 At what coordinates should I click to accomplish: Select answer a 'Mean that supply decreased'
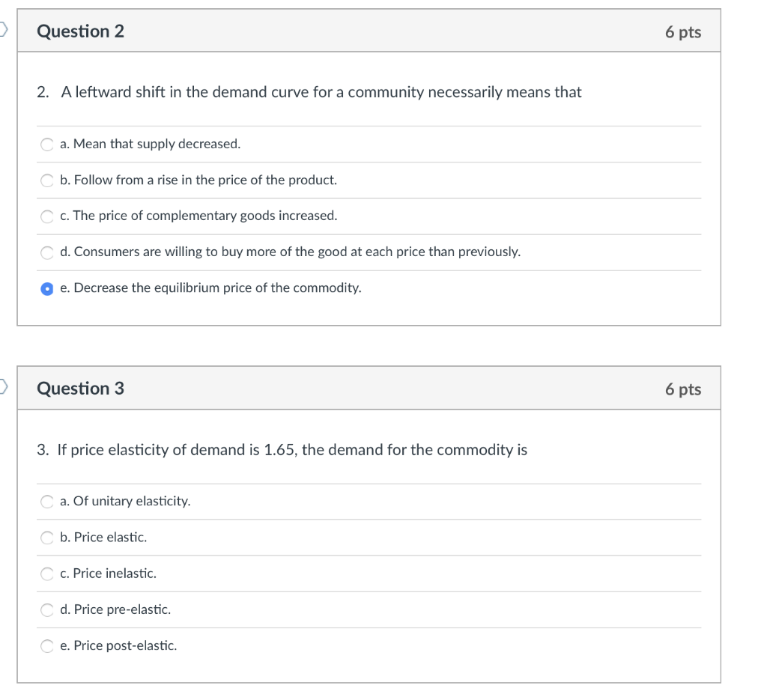click(46, 144)
